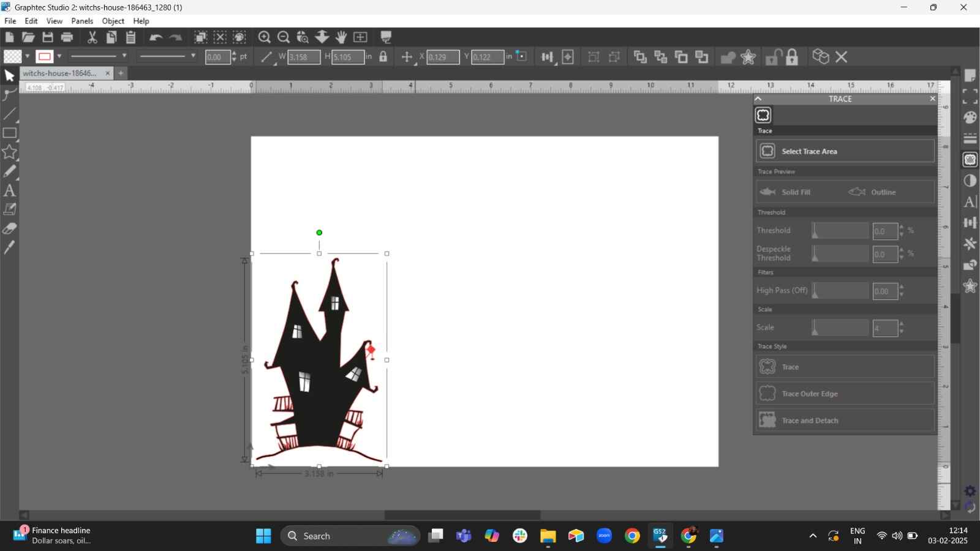Screen dimensions: 980x551
Task: Close the witchs-house document tab
Action: (x=108, y=73)
